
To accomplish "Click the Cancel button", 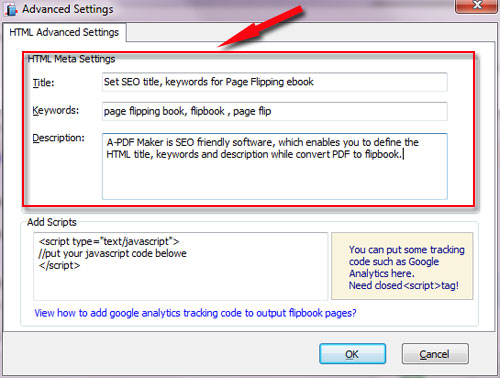I will [435, 354].
